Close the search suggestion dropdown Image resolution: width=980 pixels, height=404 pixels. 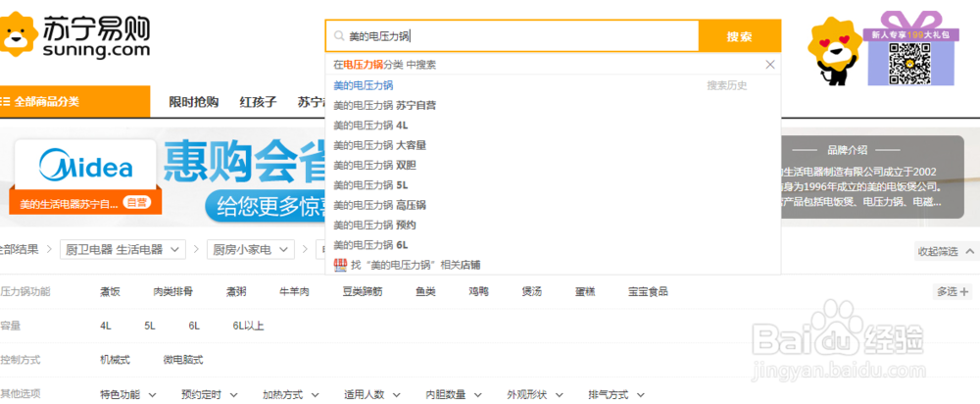(770, 65)
